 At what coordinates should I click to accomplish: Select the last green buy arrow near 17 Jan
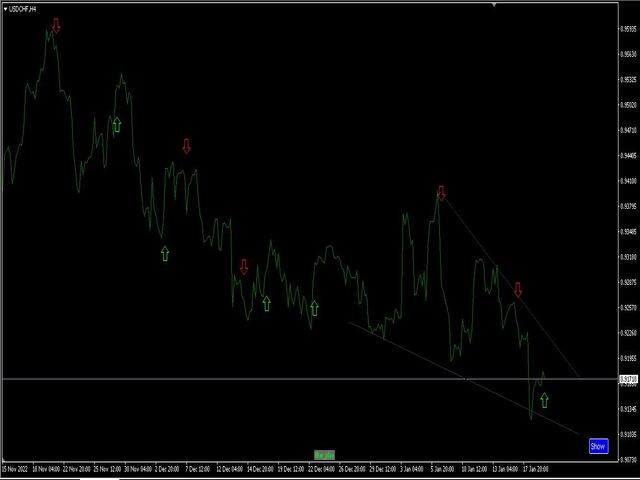(544, 400)
